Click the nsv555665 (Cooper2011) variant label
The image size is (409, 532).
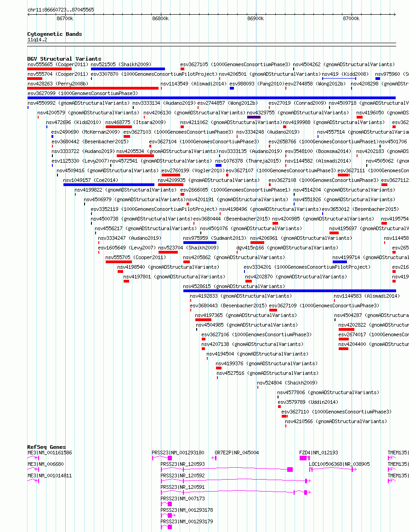coord(58,64)
